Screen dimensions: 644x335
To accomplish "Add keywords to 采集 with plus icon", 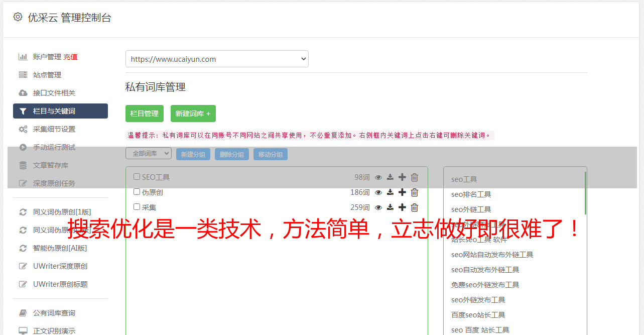I will pos(402,207).
